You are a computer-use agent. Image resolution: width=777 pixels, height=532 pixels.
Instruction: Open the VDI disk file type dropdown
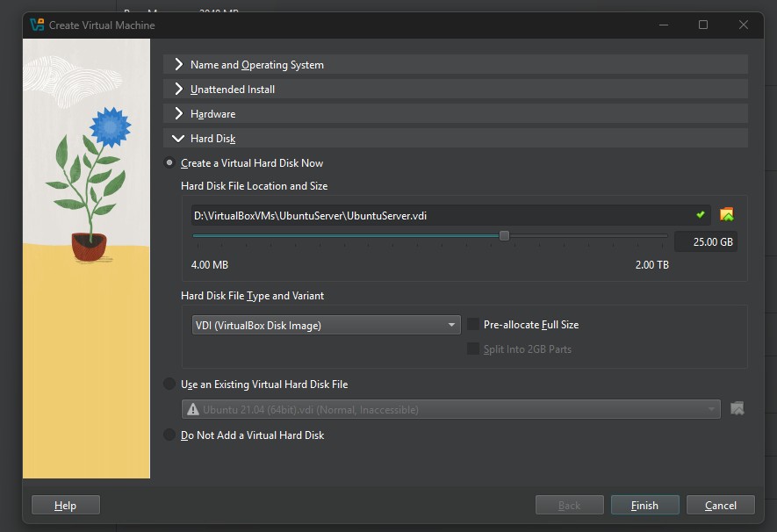click(326, 326)
